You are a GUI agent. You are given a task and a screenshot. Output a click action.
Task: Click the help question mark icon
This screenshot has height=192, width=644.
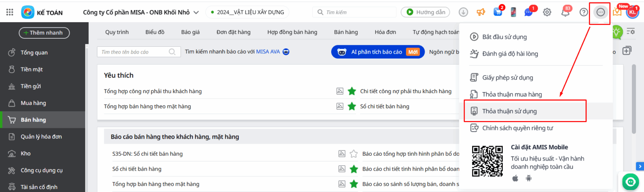[x=584, y=12]
